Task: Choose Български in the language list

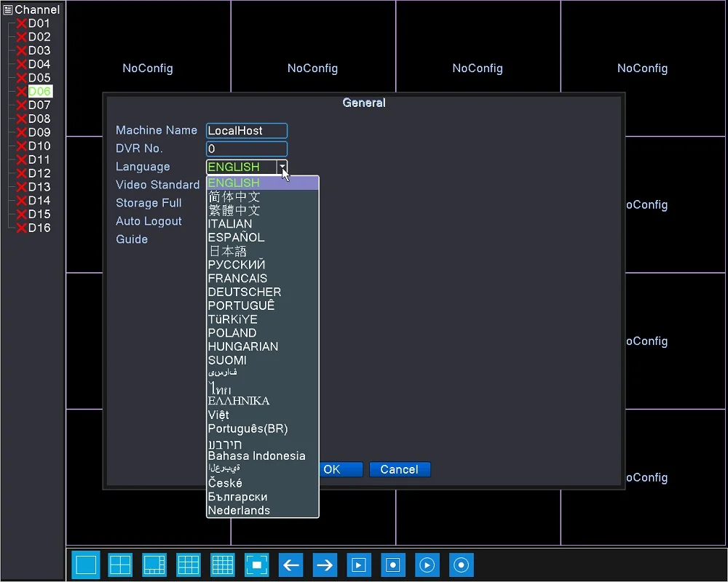Action: tap(262, 497)
